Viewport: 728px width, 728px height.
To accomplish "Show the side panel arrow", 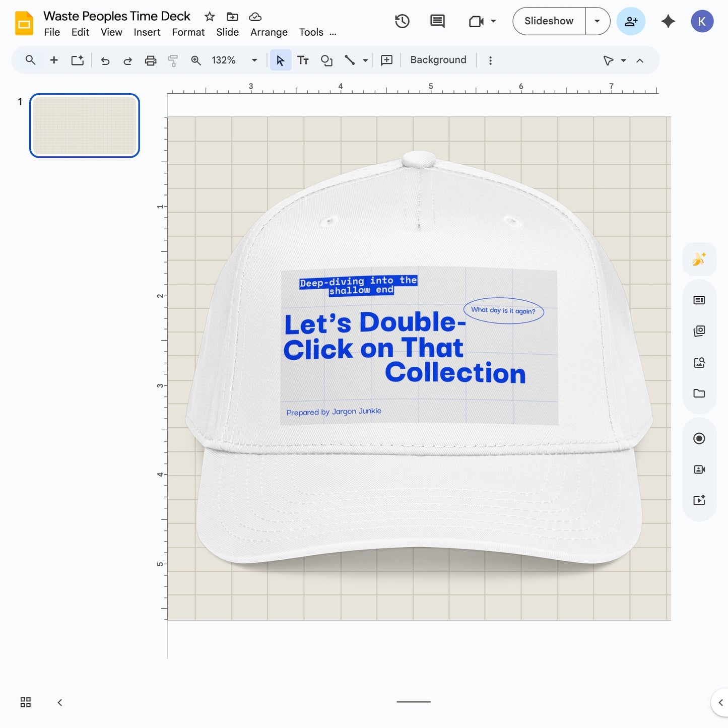I will pyautogui.click(x=720, y=702).
